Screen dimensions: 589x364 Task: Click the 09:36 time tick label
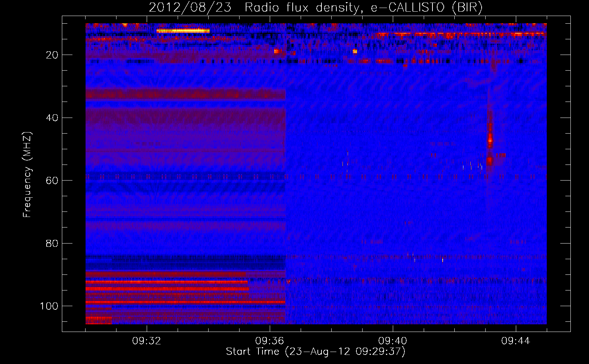(270, 341)
